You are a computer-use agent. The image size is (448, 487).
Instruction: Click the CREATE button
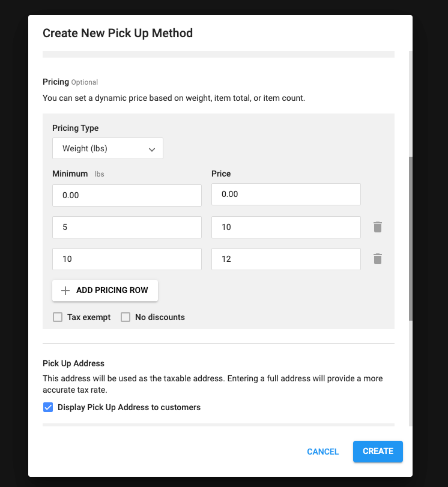click(x=378, y=452)
